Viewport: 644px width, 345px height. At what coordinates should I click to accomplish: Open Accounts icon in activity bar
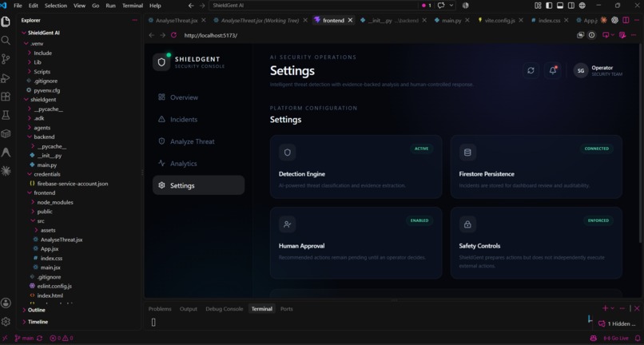[x=6, y=303]
